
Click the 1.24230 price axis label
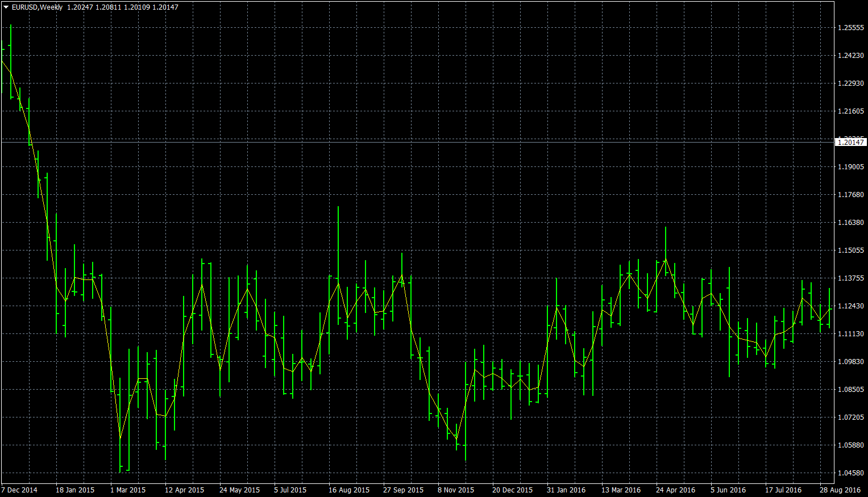point(851,56)
